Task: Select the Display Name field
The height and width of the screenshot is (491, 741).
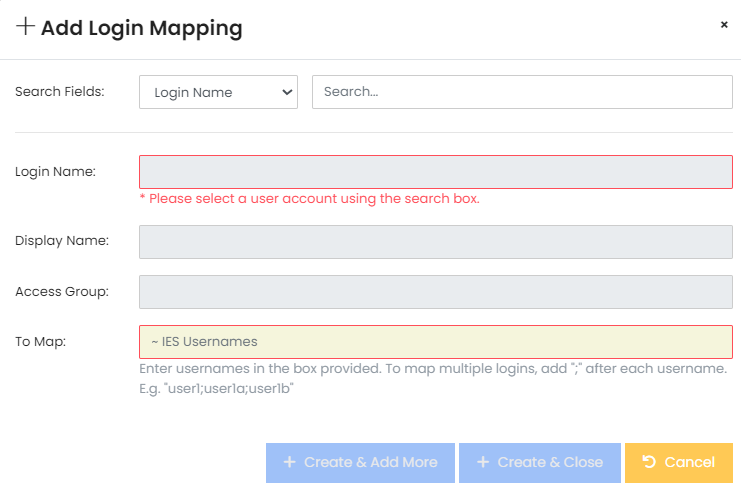Action: pyautogui.click(x=435, y=242)
